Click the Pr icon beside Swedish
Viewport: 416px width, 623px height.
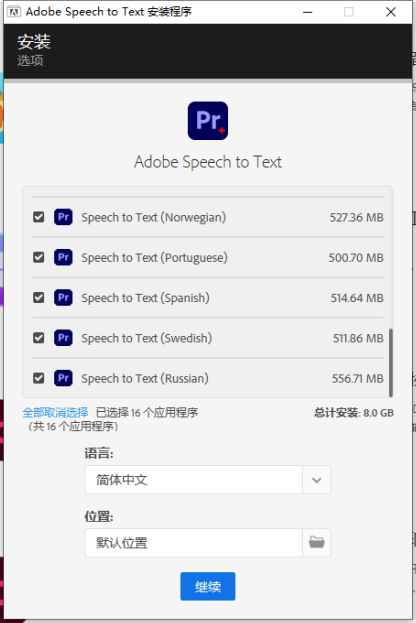click(63, 338)
